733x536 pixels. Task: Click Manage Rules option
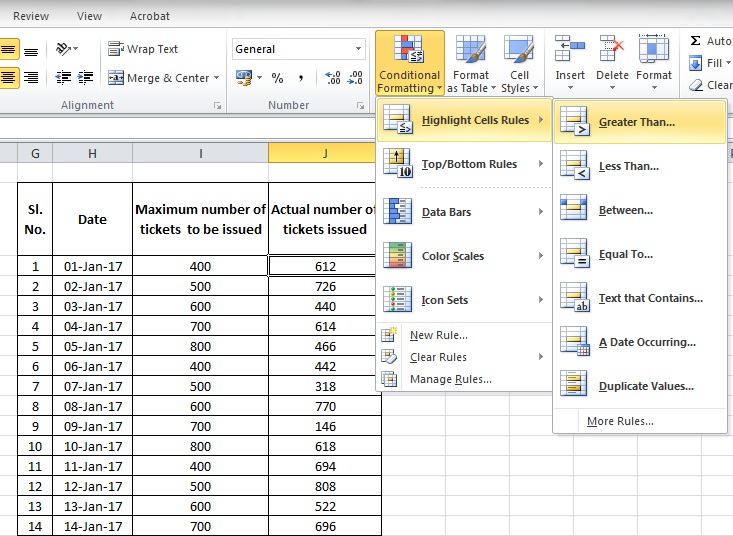pos(464,379)
